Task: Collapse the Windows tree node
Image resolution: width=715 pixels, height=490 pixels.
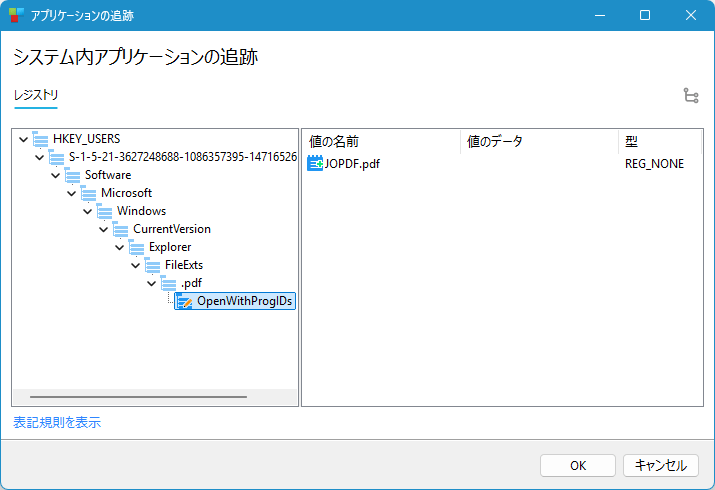Action: 88,211
